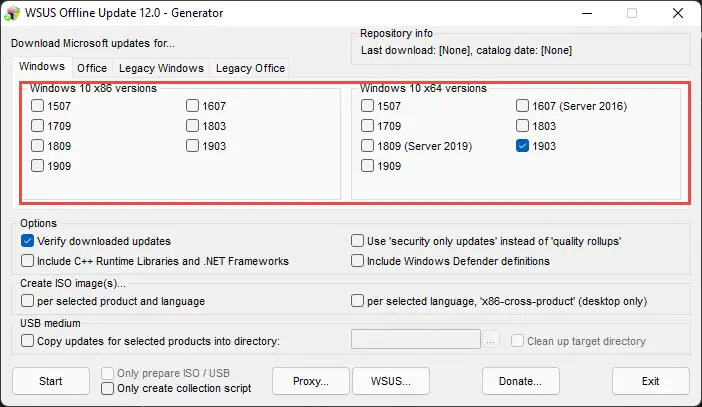
Task: Click the WSUS Offline Update title bar icon
Action: 13,13
